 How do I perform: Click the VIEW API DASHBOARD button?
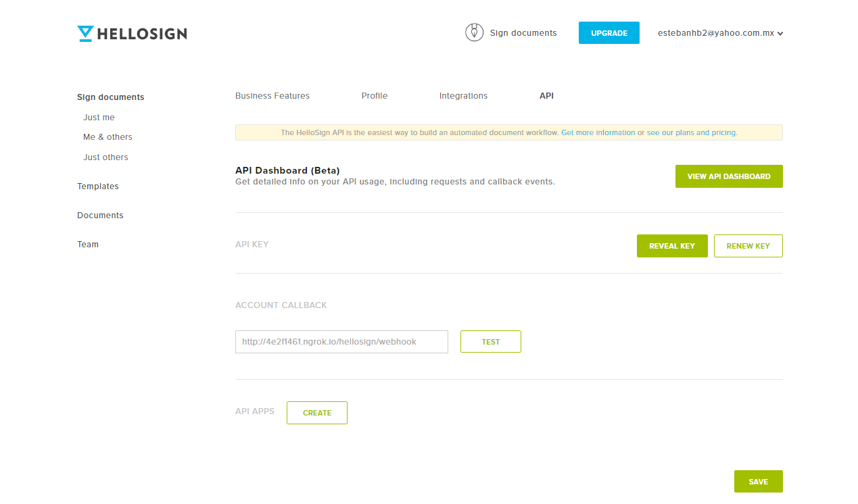(729, 176)
